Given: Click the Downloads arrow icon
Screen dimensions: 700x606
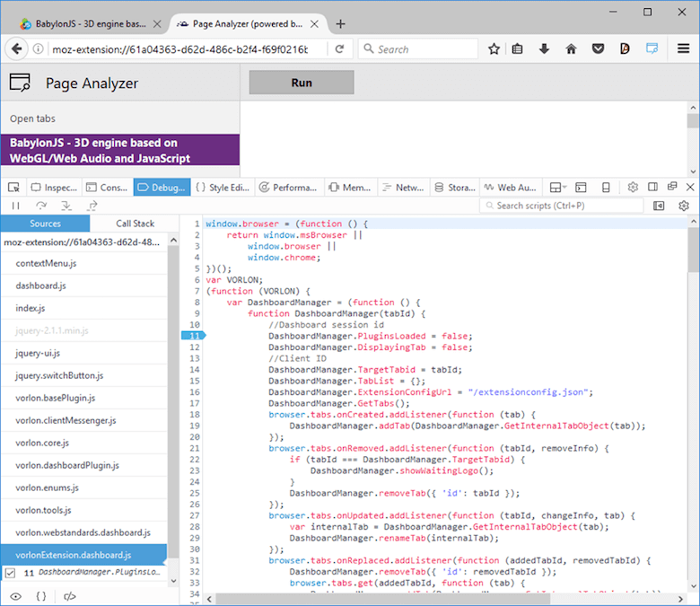Looking at the screenshot, I should [544, 49].
